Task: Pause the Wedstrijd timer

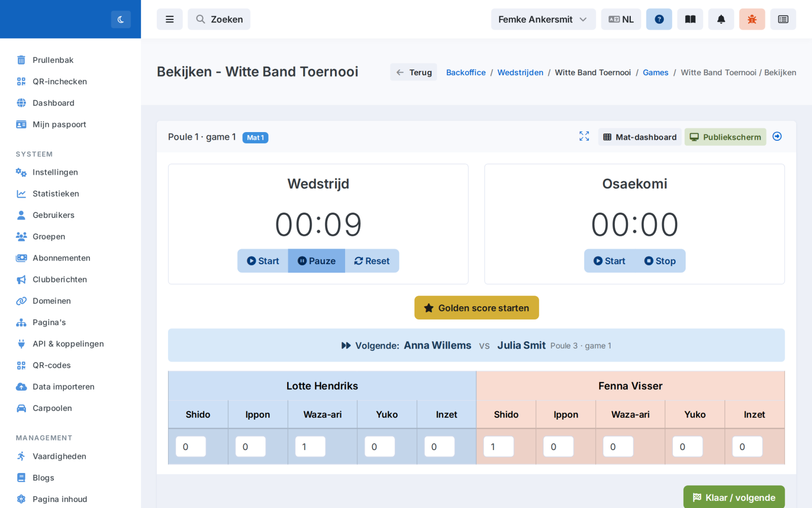Action: tap(317, 261)
